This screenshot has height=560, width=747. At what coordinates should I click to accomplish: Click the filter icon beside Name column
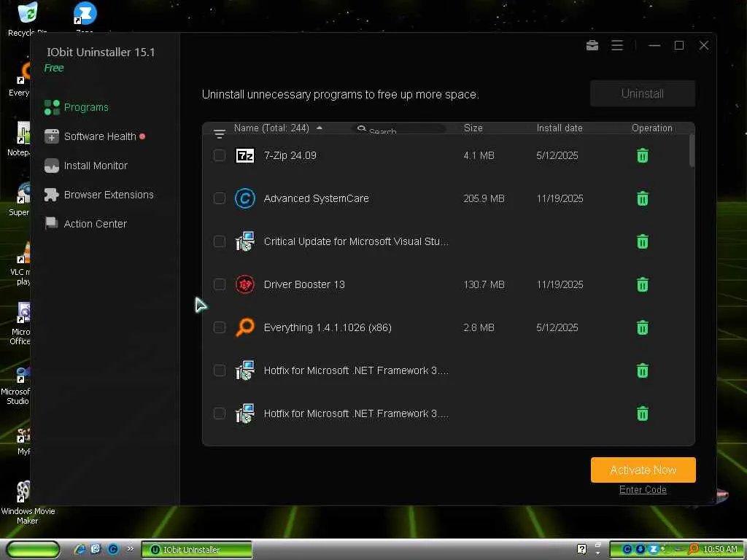click(219, 134)
